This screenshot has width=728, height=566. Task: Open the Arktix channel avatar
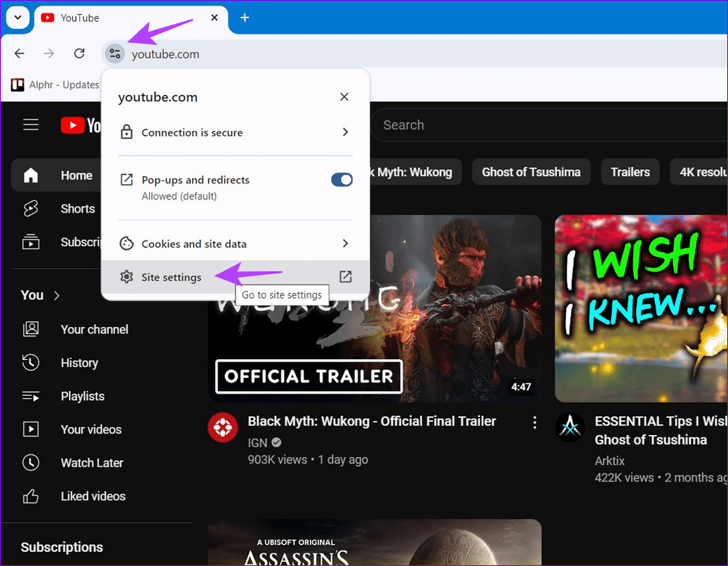click(x=570, y=427)
